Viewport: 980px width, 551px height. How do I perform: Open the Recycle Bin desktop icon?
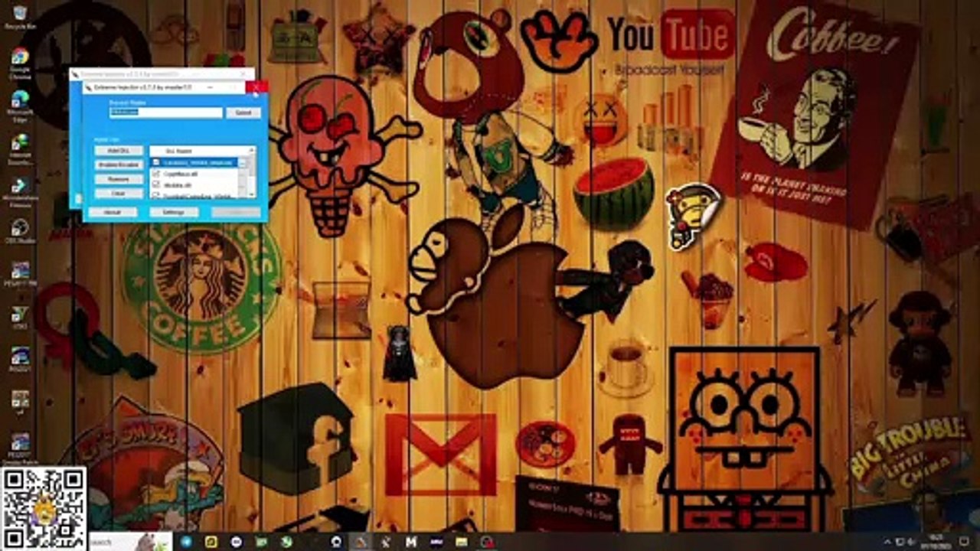click(18, 16)
